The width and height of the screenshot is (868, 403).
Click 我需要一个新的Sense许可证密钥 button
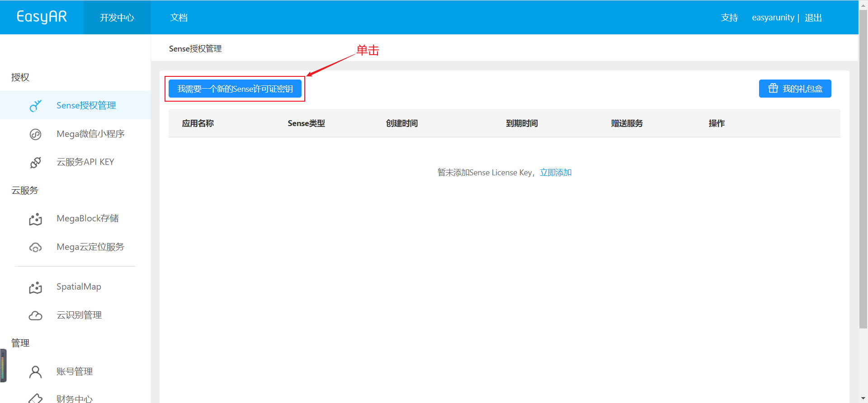point(235,89)
